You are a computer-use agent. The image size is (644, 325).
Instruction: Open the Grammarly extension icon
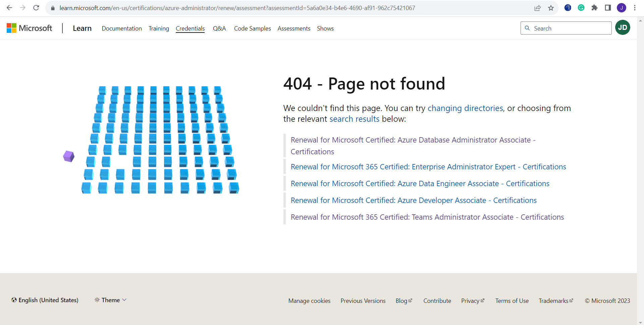581,8
